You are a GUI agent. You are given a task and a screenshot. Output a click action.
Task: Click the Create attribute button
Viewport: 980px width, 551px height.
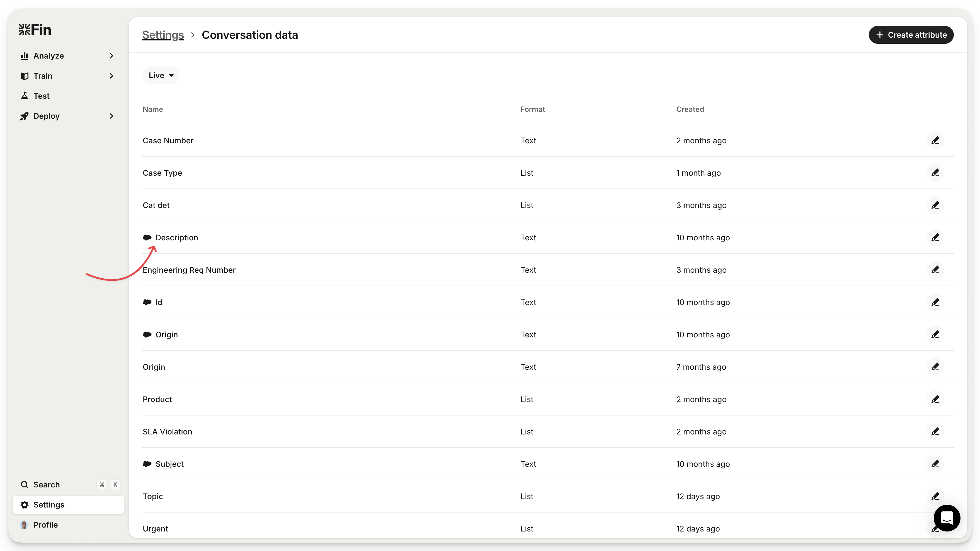click(x=911, y=35)
